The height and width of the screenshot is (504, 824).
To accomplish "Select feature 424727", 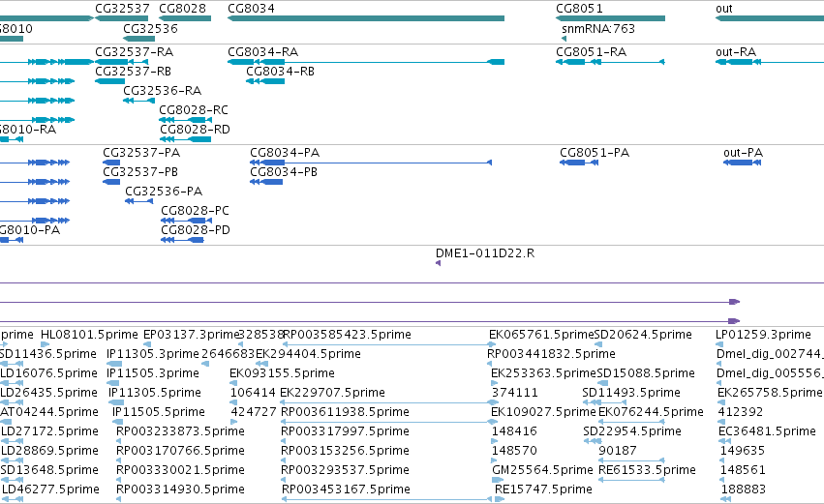I will pos(254,413).
